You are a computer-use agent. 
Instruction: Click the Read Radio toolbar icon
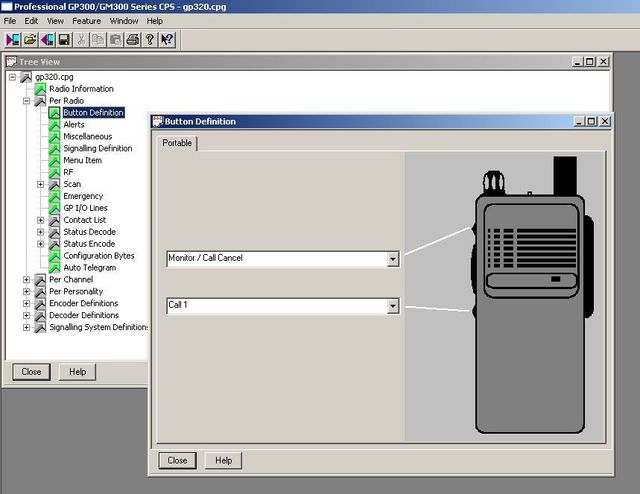(x=13, y=40)
